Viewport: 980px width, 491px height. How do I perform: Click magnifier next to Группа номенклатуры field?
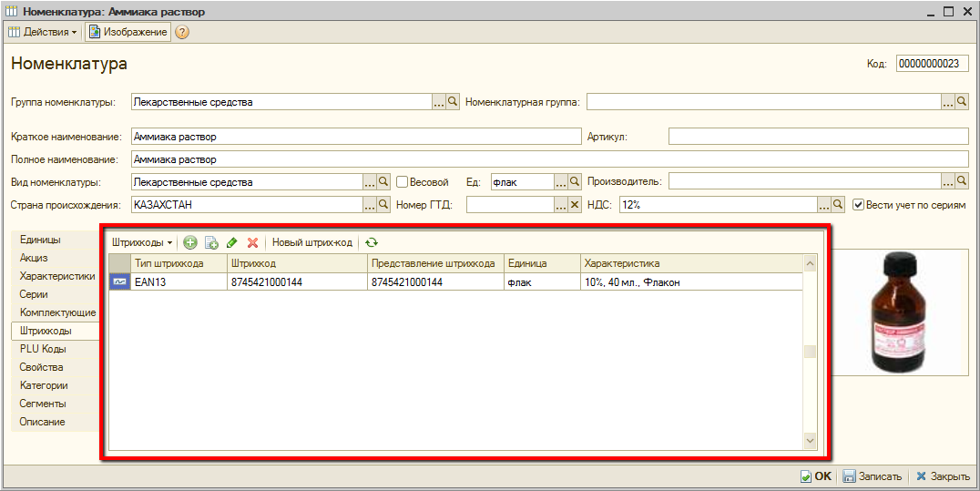[453, 102]
